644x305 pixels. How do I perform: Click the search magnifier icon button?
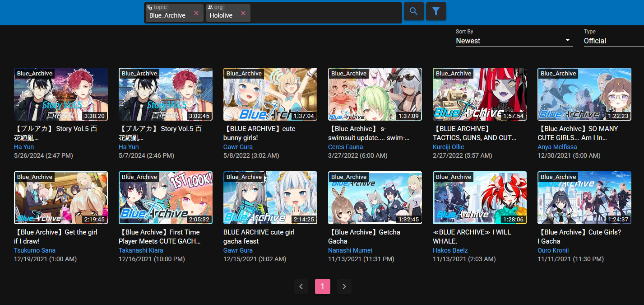coord(413,12)
